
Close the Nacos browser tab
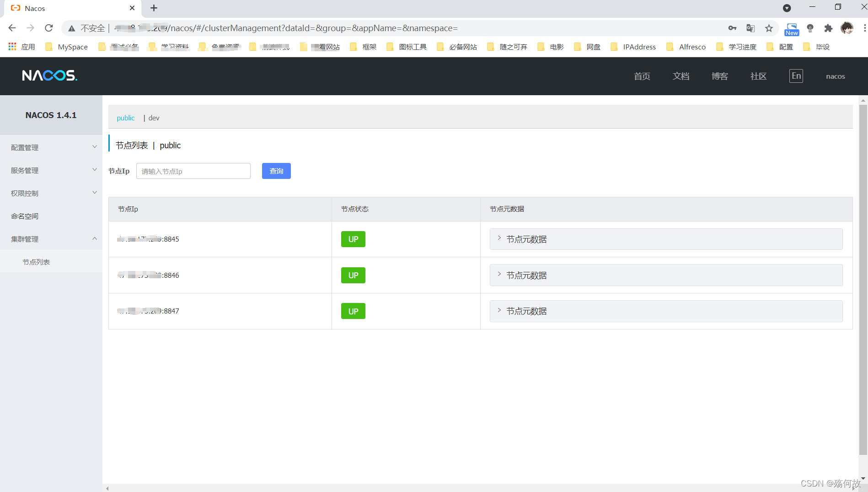[132, 8]
